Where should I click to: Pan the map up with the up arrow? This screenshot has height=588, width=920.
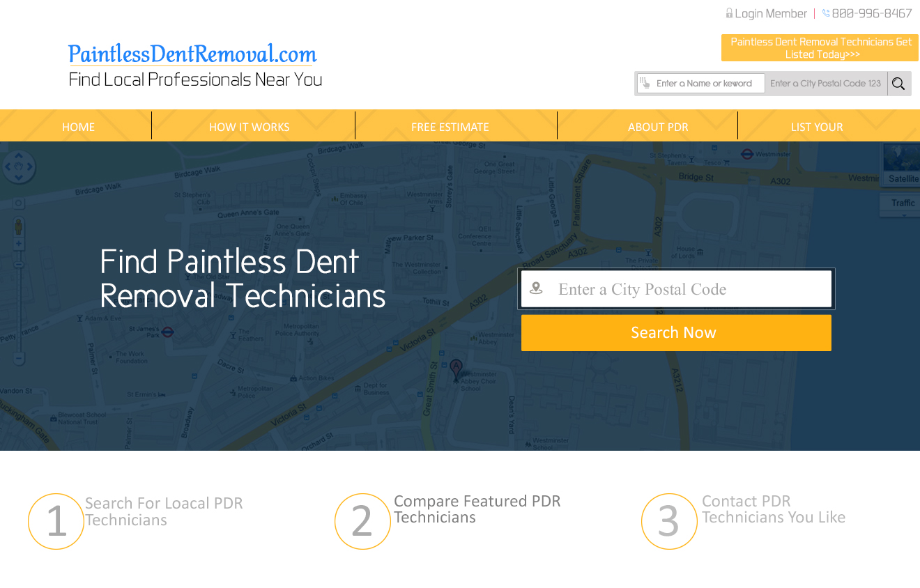point(19,156)
